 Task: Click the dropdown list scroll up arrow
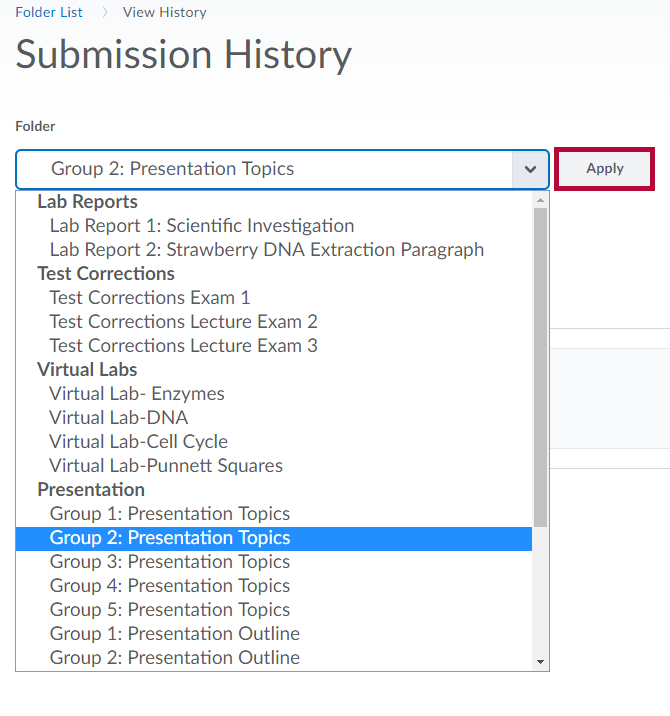[x=541, y=200]
